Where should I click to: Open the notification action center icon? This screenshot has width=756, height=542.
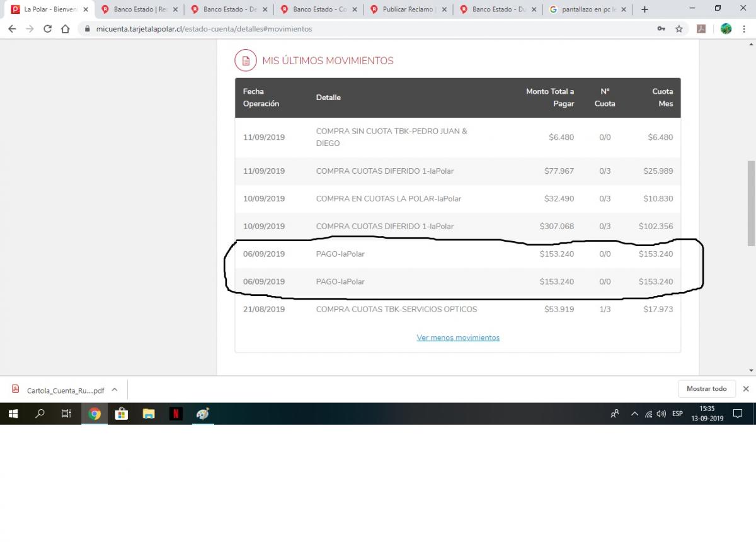(x=737, y=414)
